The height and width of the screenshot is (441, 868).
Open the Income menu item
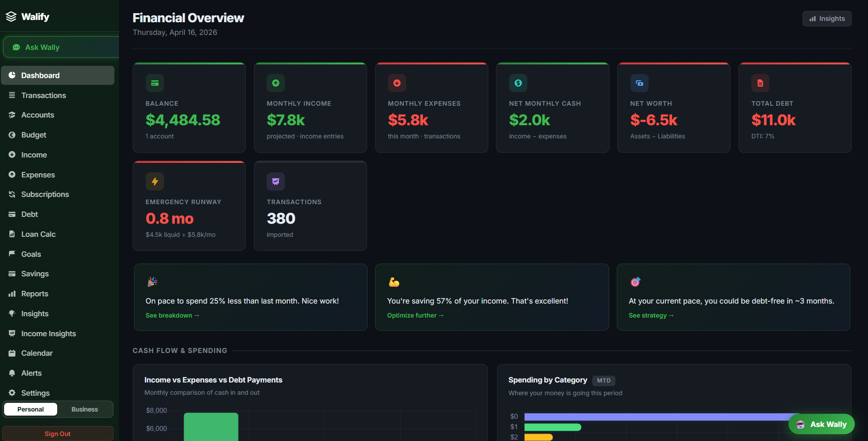click(58, 155)
